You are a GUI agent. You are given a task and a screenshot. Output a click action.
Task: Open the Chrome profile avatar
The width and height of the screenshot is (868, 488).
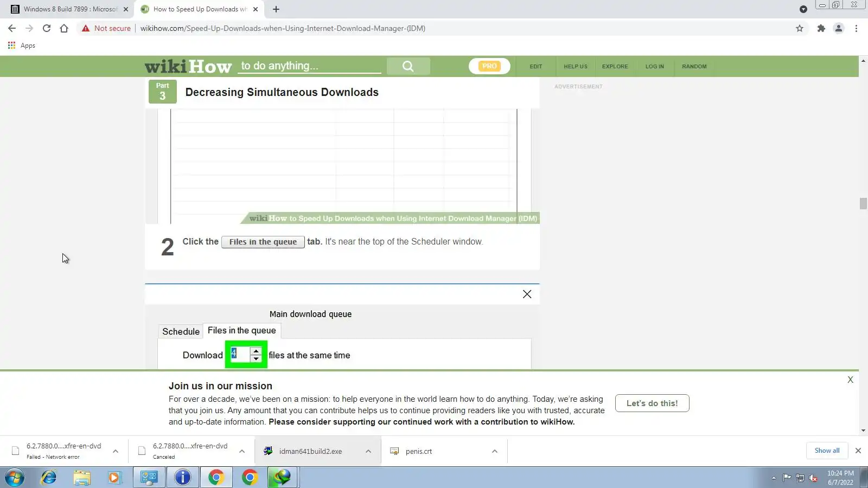pyautogui.click(x=839, y=28)
